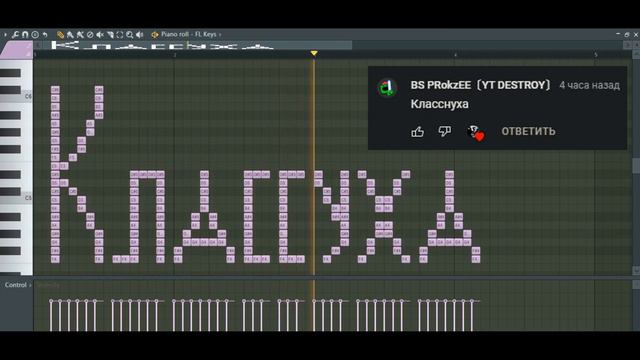Open the magnet snap-to-grid selector
The width and height of the screenshot is (640, 360).
[25, 35]
